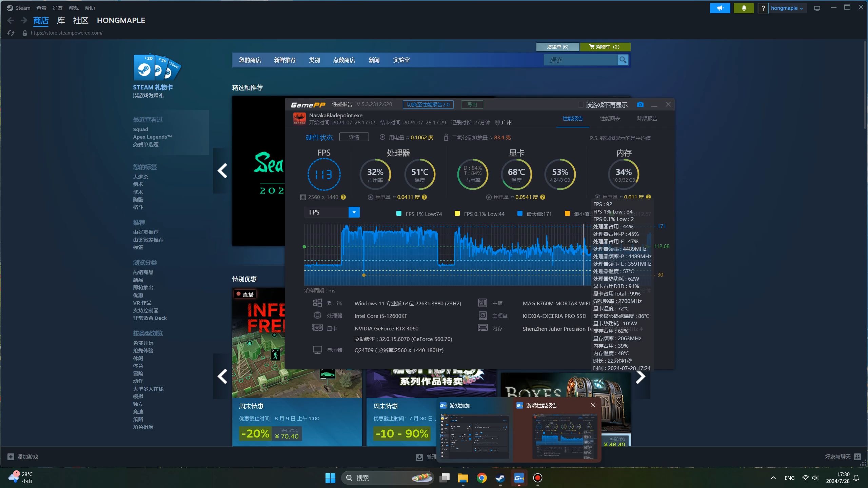Switch to 性能图表 tab in GamePP

point(610,119)
